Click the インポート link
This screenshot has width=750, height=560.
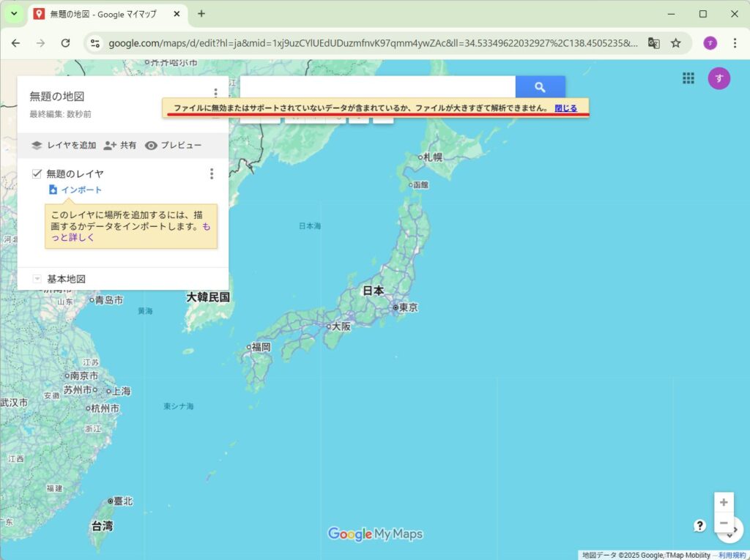tap(75, 190)
